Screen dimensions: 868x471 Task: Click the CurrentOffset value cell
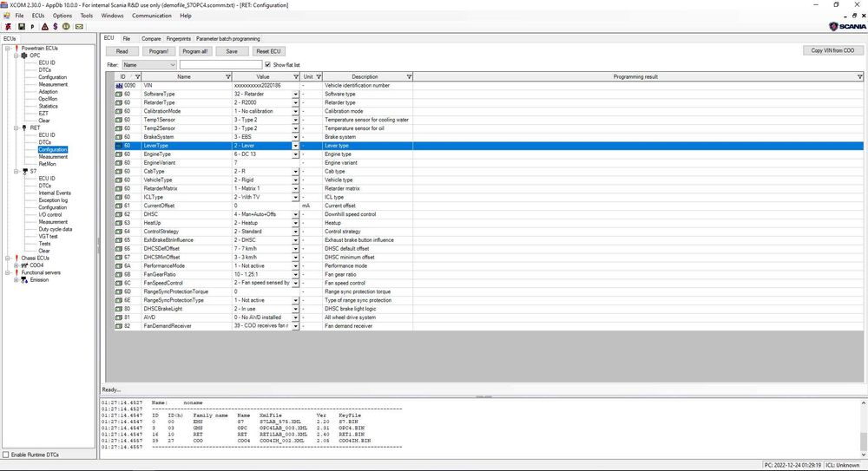(x=266, y=206)
